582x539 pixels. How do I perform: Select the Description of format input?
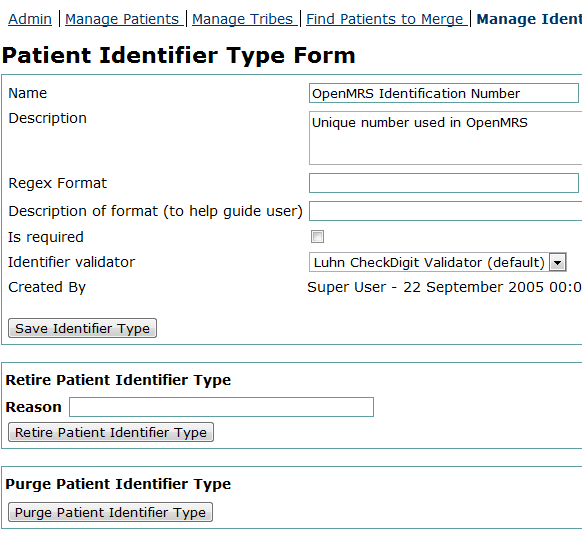point(445,211)
